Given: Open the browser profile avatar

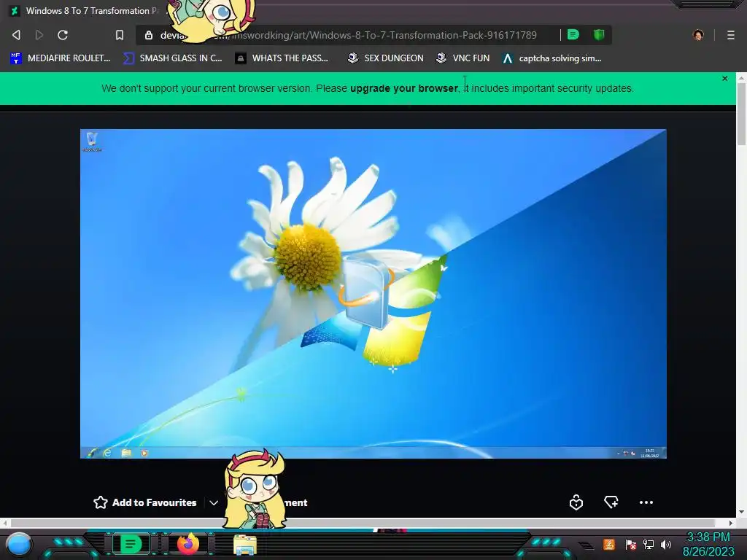Looking at the screenshot, I should pos(698,35).
